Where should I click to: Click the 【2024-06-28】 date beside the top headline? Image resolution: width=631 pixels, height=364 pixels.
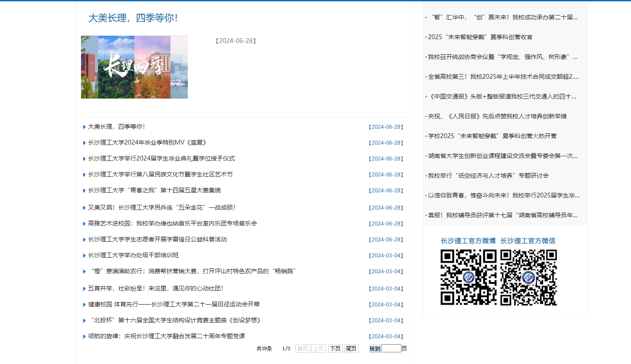click(235, 41)
